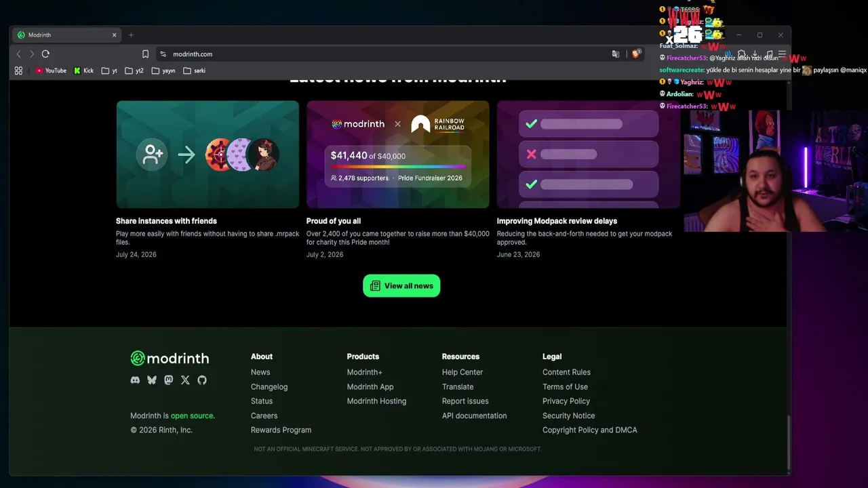Open the apps grid icon in bookmarks bar
868x488 pixels.
tap(18, 70)
